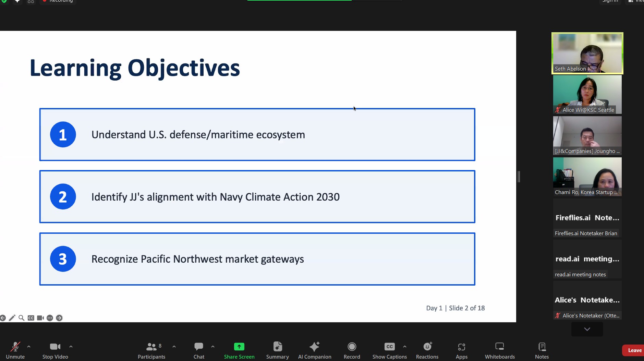Viewport: 644px width, 361px height.
Task: Open Notes from the meeting toolbar
Action: click(x=542, y=350)
